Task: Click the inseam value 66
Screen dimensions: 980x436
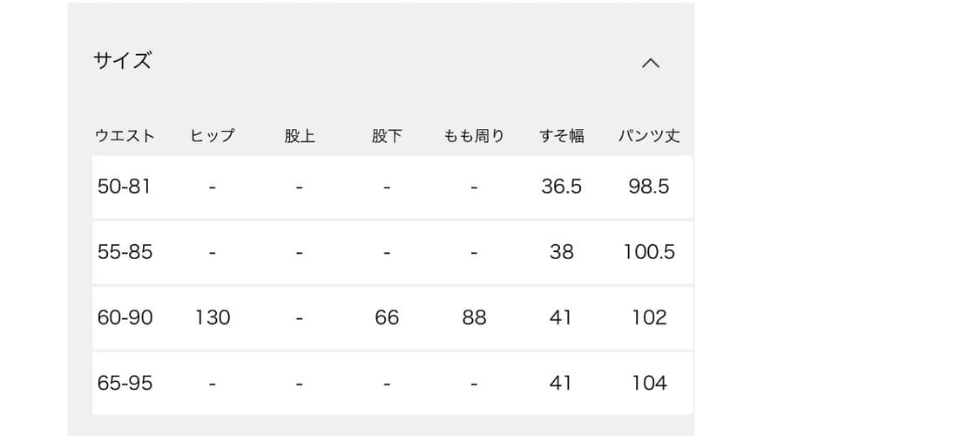Action: [387, 317]
